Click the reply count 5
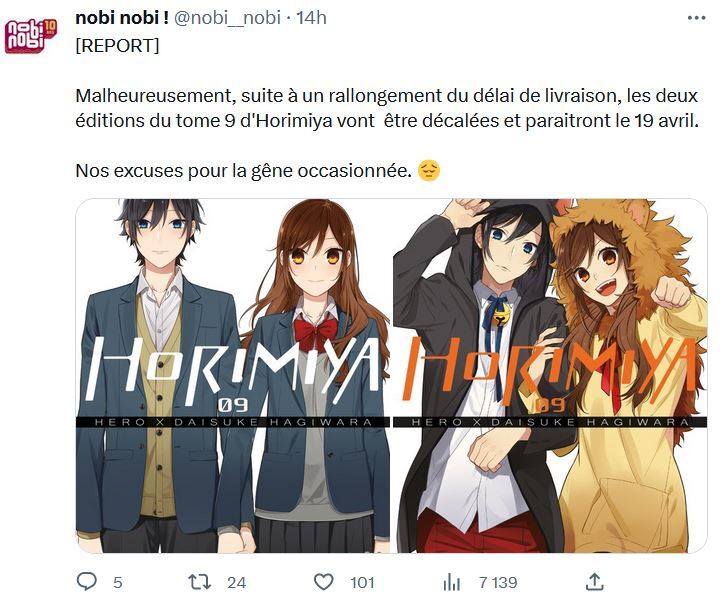 (x=118, y=583)
